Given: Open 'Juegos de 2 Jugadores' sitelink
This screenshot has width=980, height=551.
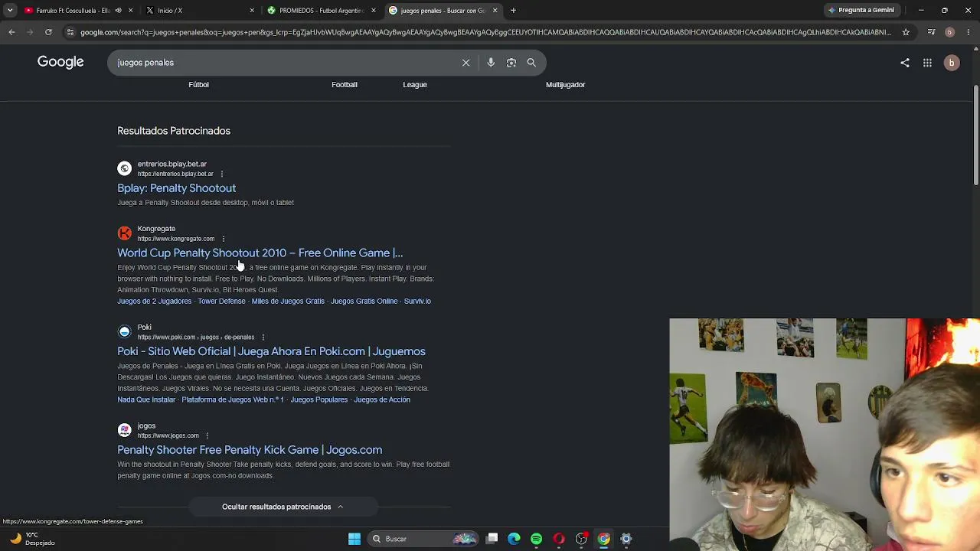Looking at the screenshot, I should click(x=154, y=302).
